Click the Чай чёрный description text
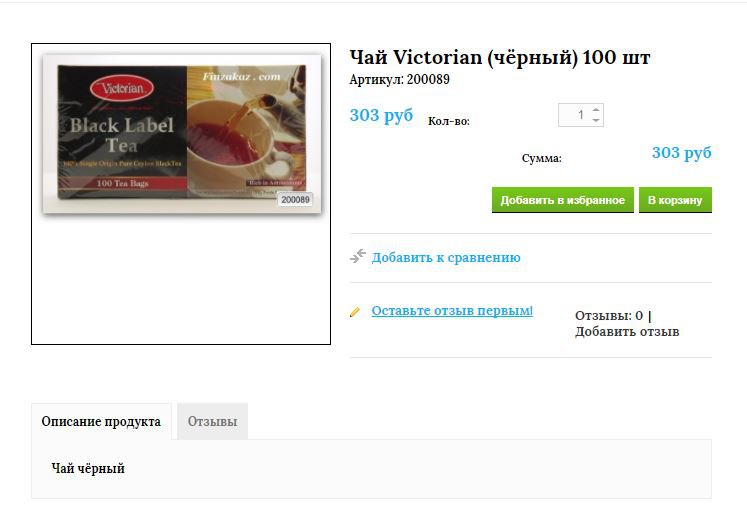The image size is (747, 514). [88, 468]
